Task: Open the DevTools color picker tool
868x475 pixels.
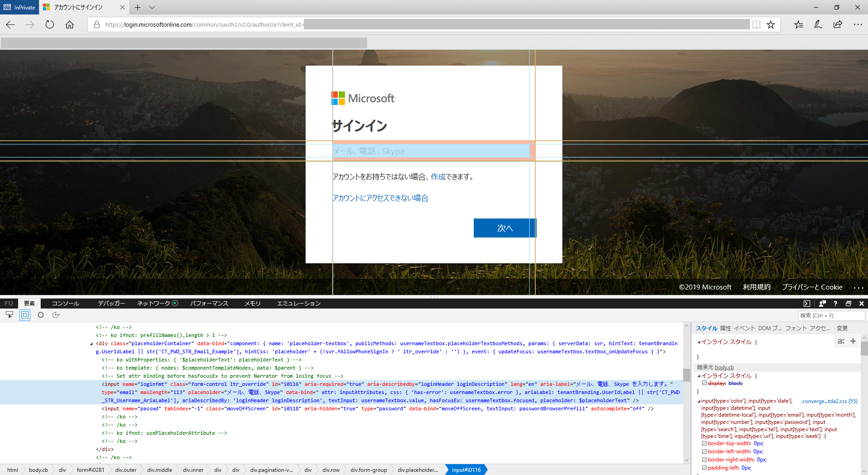Action: [x=41, y=315]
